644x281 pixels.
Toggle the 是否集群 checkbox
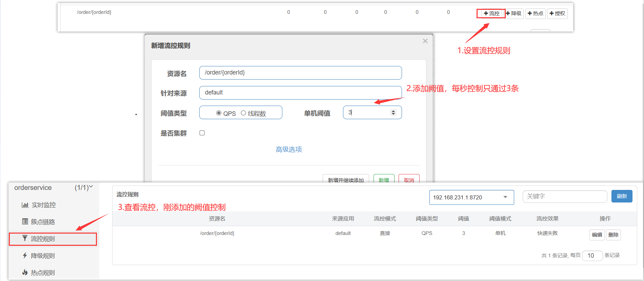tap(202, 133)
